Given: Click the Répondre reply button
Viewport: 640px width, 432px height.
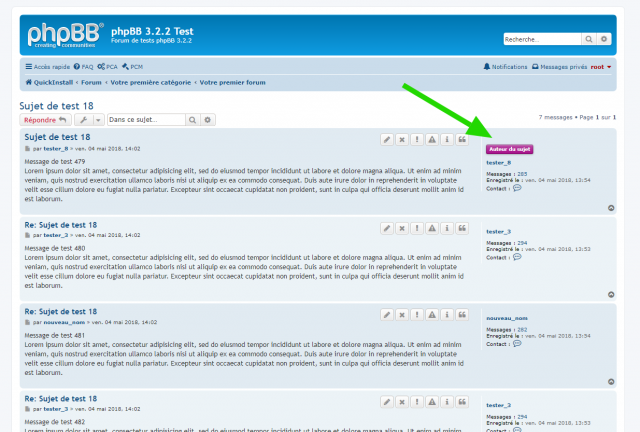Looking at the screenshot, I should tap(44, 119).
